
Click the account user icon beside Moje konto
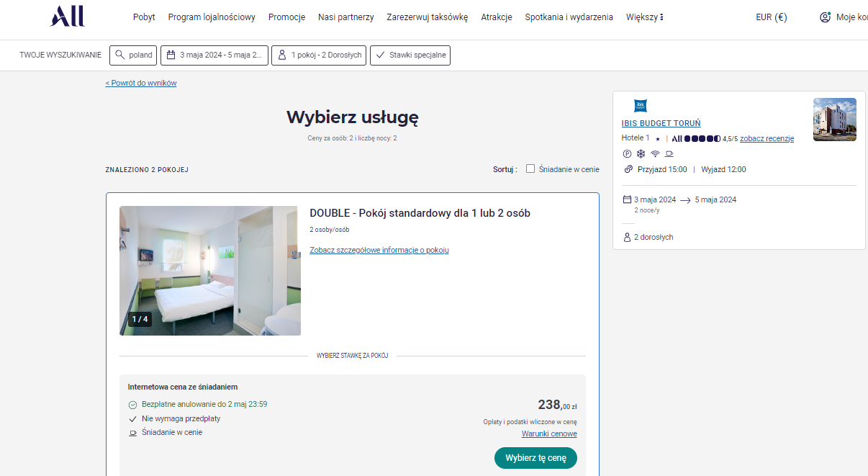tap(826, 17)
